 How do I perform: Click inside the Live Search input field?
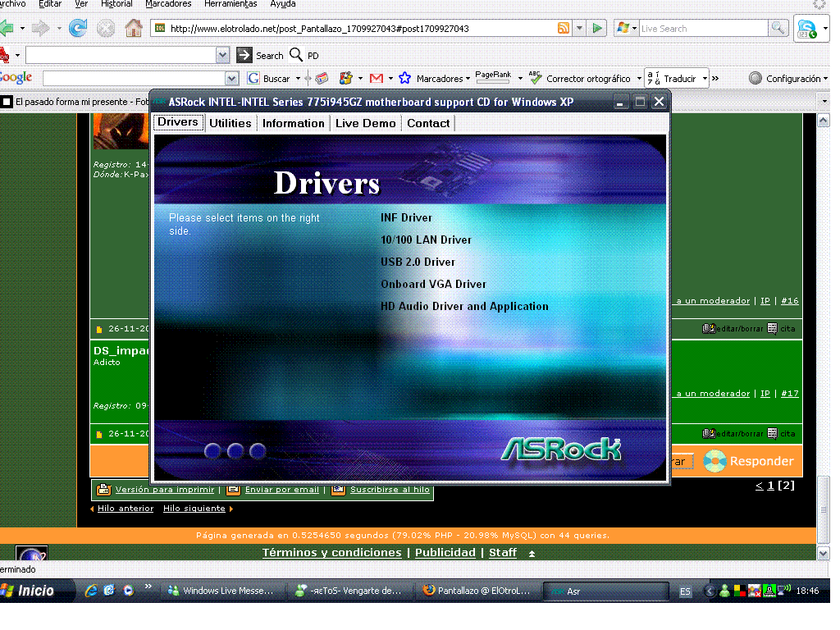701,29
